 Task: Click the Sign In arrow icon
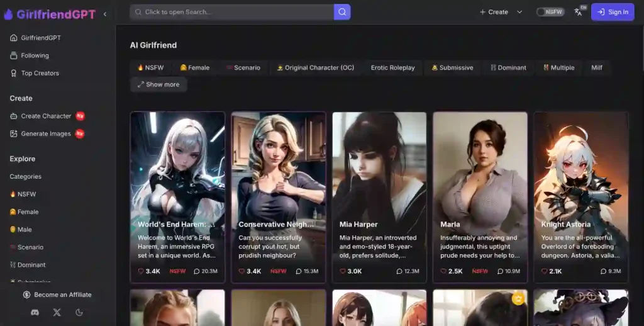[x=601, y=12]
